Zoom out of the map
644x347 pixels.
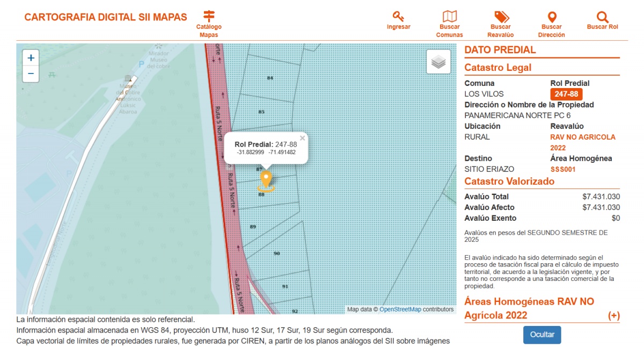click(x=31, y=74)
